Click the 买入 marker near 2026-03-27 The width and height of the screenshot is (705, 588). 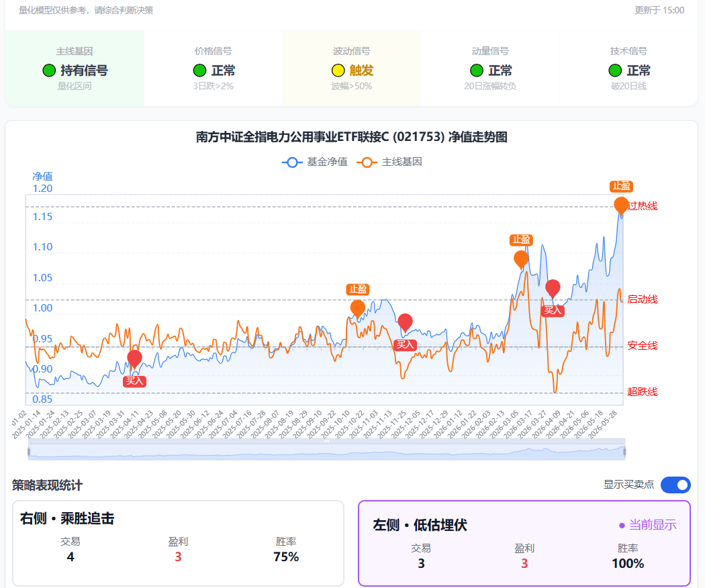(x=553, y=289)
